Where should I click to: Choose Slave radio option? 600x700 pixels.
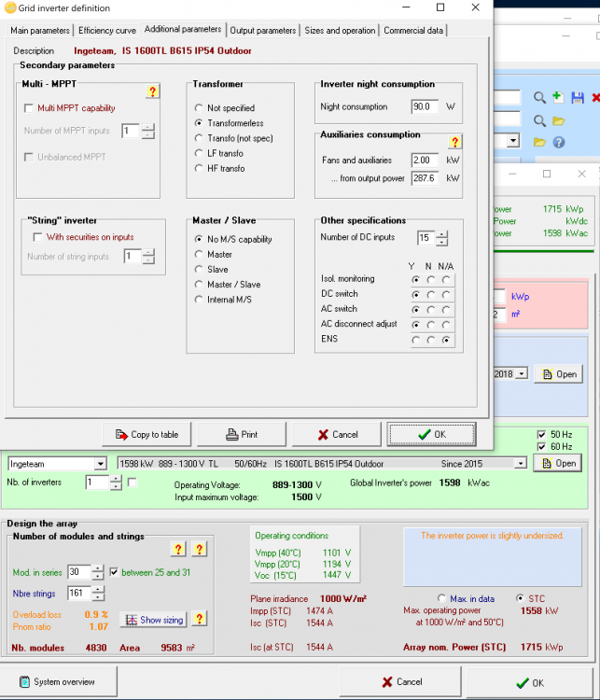[x=199, y=269]
